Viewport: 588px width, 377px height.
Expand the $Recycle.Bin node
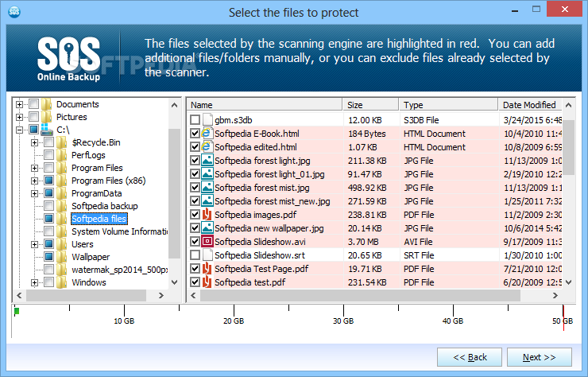pyautogui.click(x=34, y=142)
